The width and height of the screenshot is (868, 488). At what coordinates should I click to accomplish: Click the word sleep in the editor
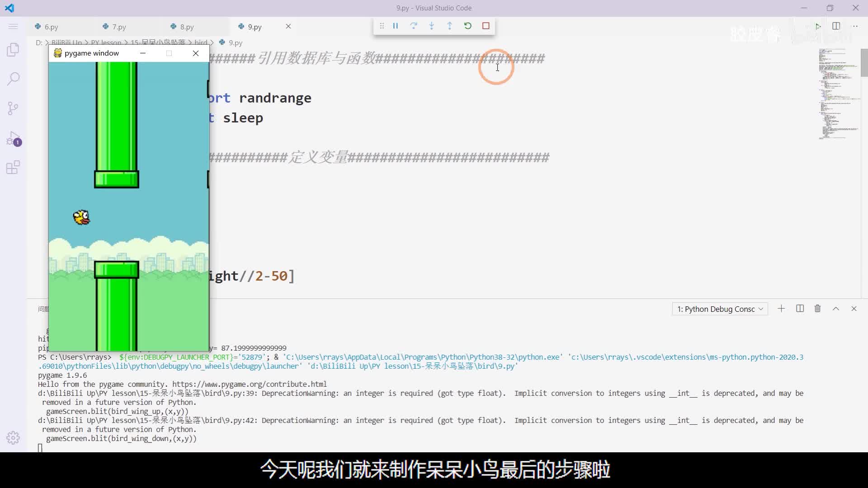[x=243, y=118]
